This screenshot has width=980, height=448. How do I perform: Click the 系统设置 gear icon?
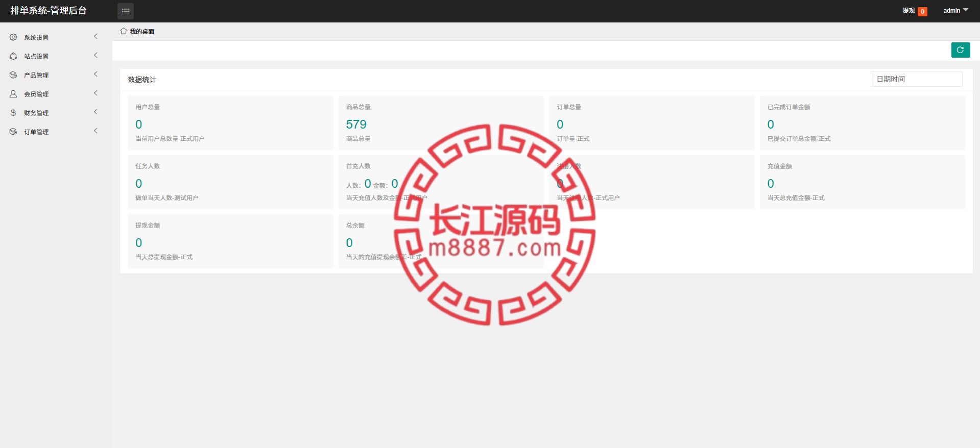click(13, 37)
